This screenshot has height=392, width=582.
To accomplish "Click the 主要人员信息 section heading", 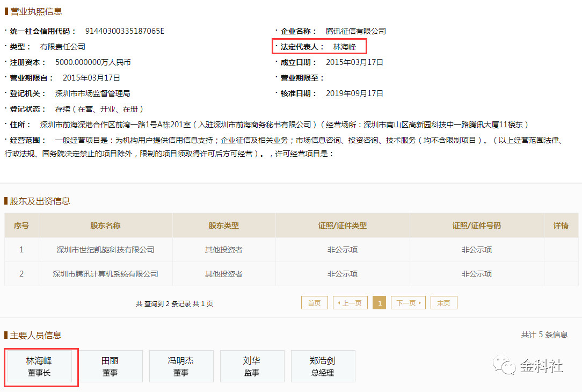I will coord(35,336).
